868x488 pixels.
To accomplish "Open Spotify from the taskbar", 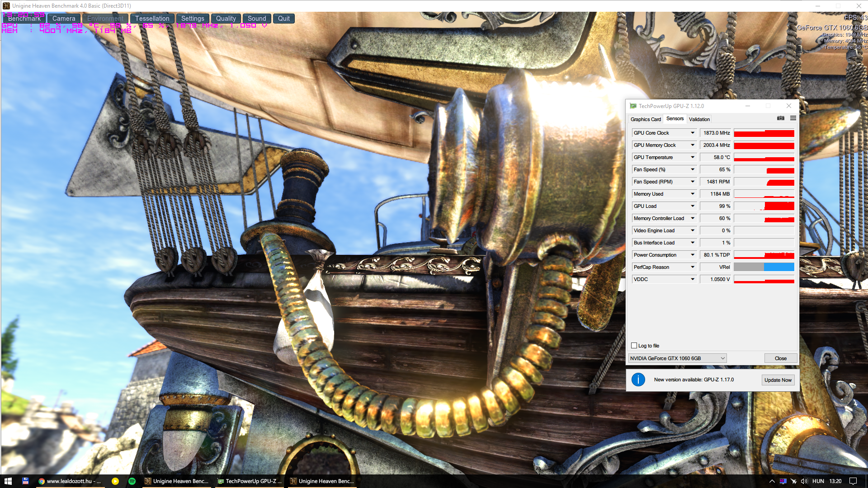I will coord(132,481).
